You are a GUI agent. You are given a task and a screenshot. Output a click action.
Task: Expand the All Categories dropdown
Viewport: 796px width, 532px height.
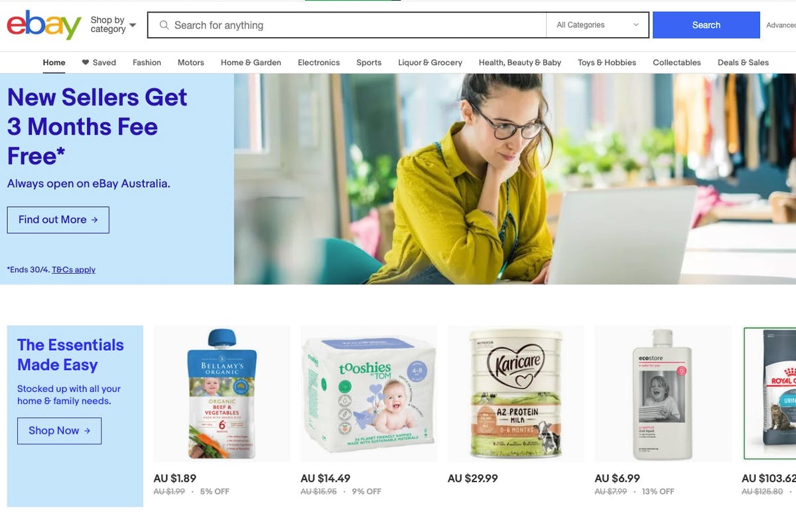[598, 25]
